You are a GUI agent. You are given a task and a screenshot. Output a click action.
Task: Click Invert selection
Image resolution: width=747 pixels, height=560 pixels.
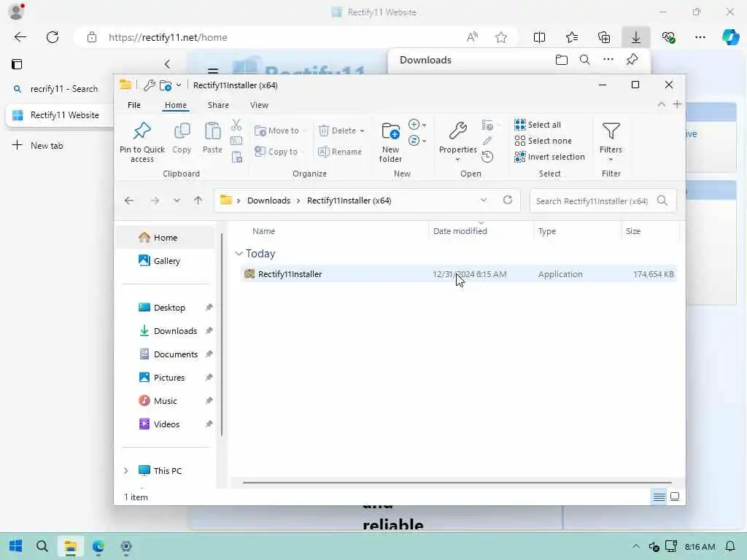[x=550, y=157]
